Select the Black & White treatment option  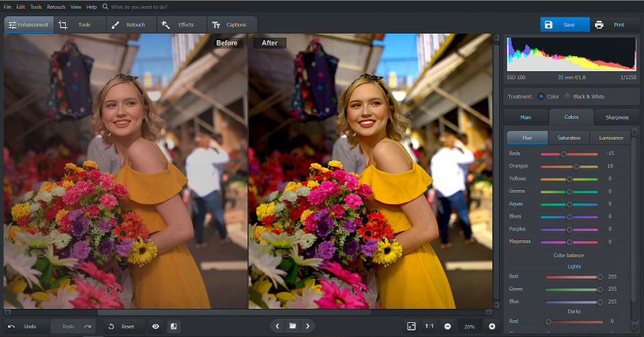pos(568,96)
